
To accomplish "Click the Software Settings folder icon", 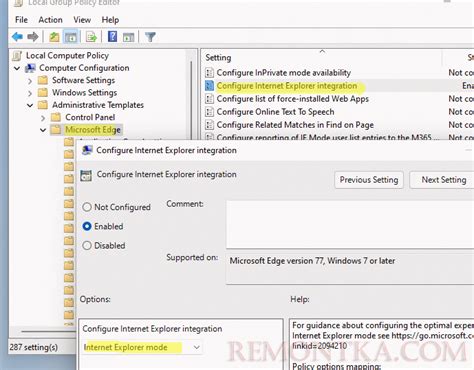I will (x=43, y=80).
